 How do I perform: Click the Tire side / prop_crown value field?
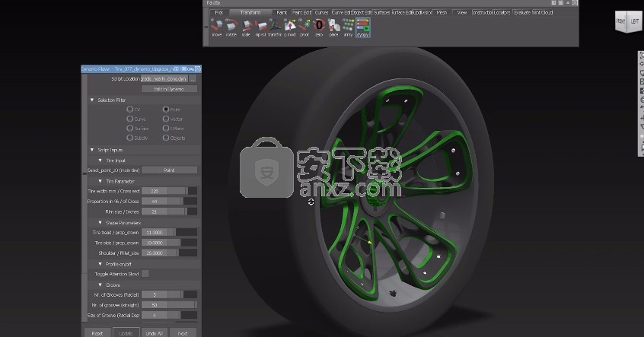tap(155, 243)
